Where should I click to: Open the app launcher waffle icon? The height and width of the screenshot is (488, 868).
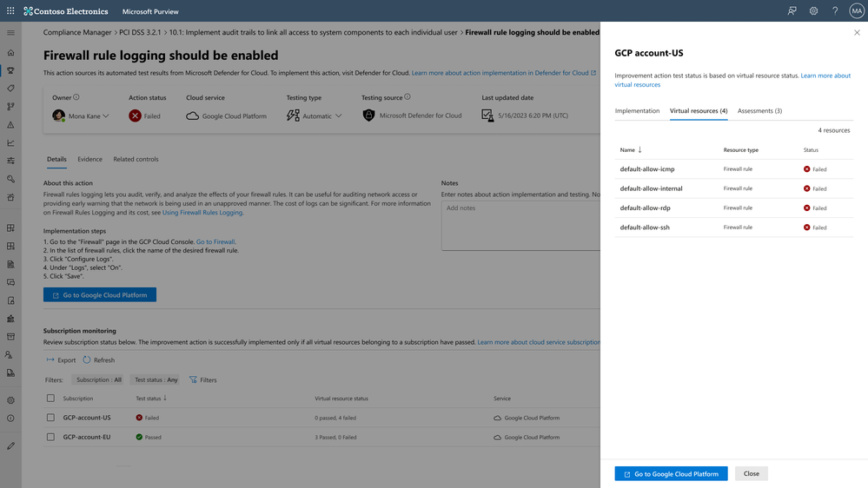point(10,11)
